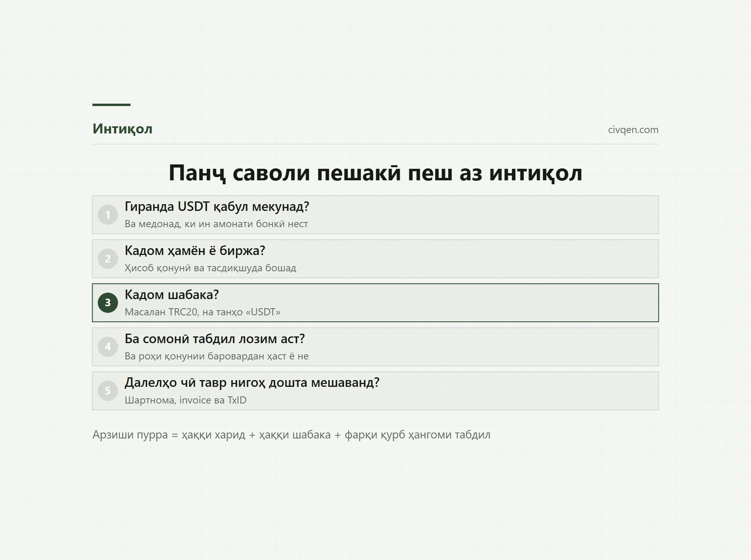Open the civqen.com link
The height and width of the screenshot is (560, 751).
coord(633,130)
